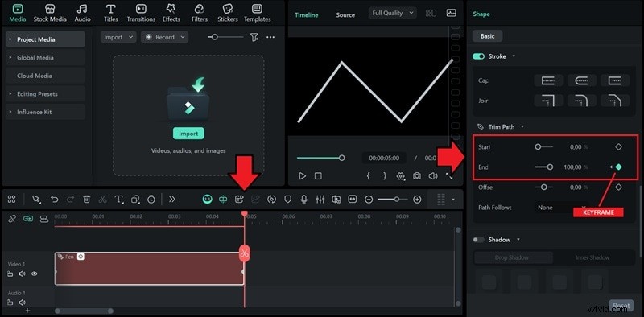The height and width of the screenshot is (317, 644).
Task: Open the Stock Media tab
Action: (x=50, y=13)
